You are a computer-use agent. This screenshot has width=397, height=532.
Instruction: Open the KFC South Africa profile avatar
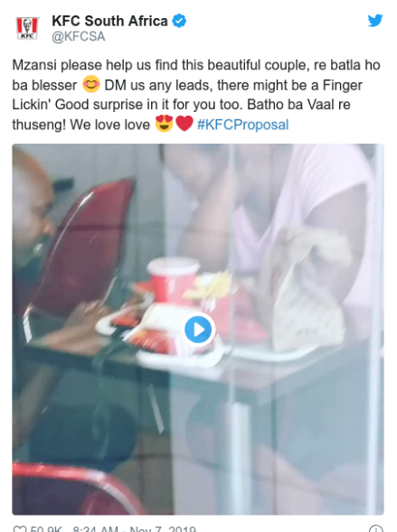pyautogui.click(x=27, y=29)
